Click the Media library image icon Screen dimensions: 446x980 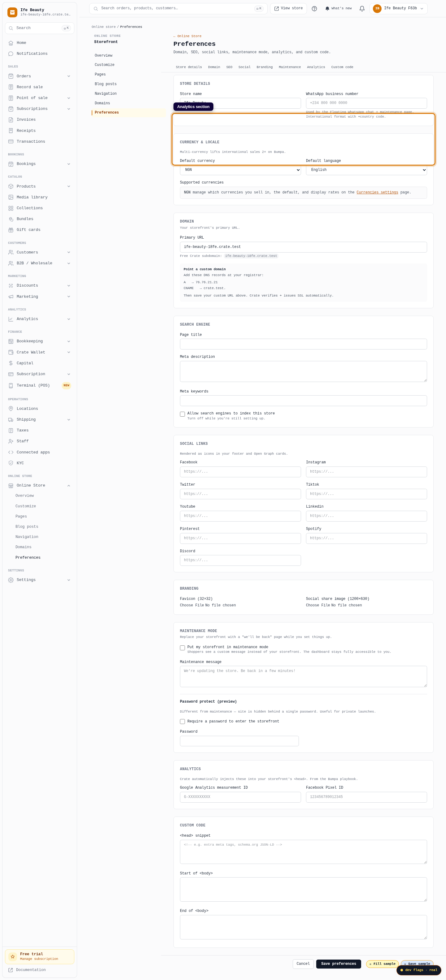pos(11,197)
